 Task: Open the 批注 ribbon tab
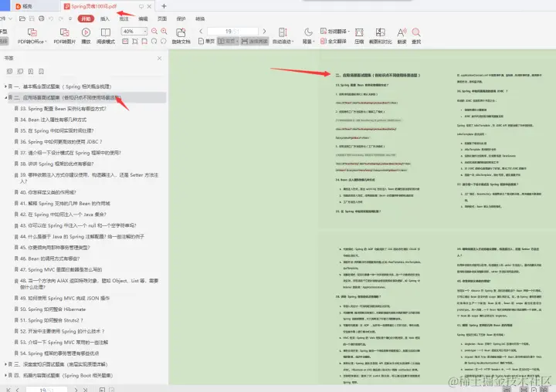coord(124,19)
